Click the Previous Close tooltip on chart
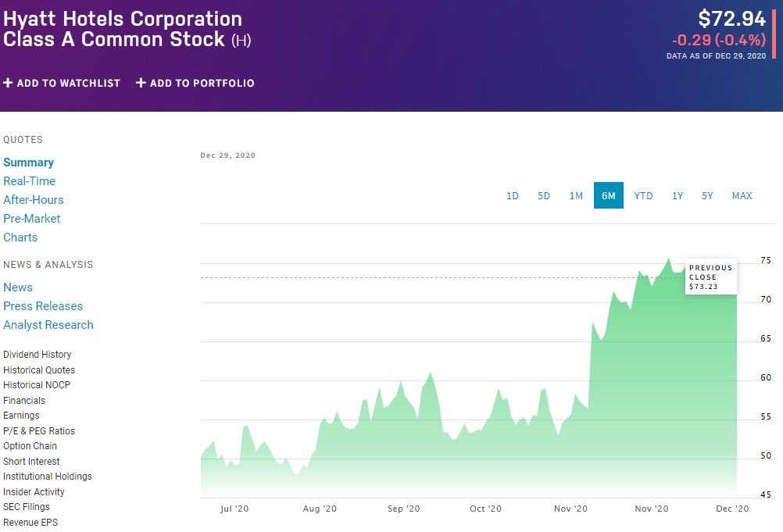The width and height of the screenshot is (783, 532). click(x=710, y=277)
